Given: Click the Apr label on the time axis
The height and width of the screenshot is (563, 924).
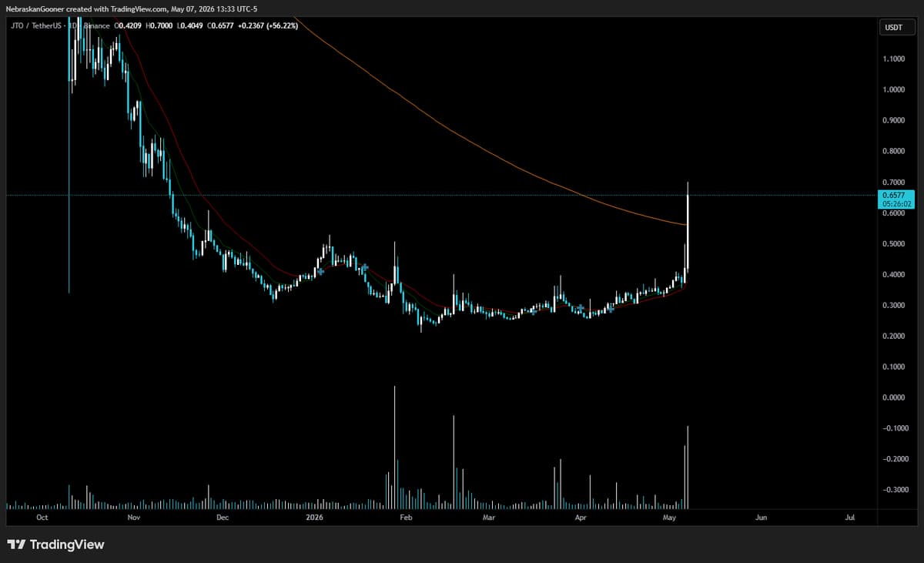Looking at the screenshot, I should (x=580, y=518).
